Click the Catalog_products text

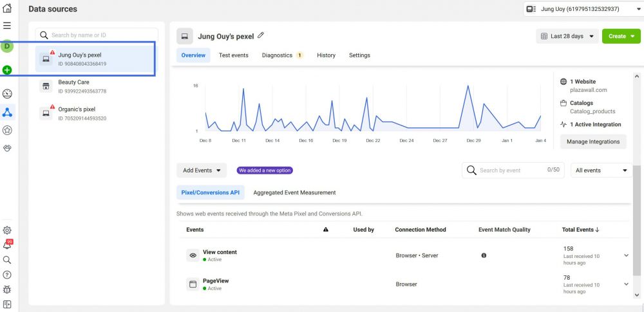coord(592,111)
